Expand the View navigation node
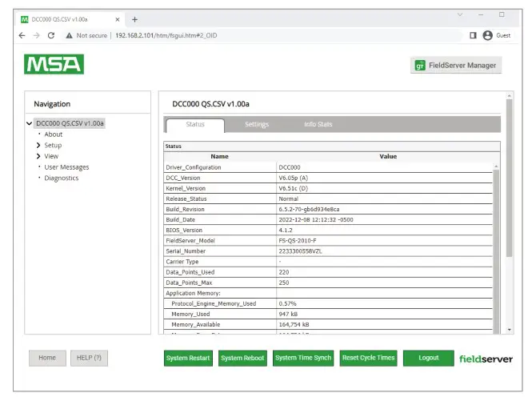Image resolution: width=532 pixels, height=401 pixels. [38, 156]
